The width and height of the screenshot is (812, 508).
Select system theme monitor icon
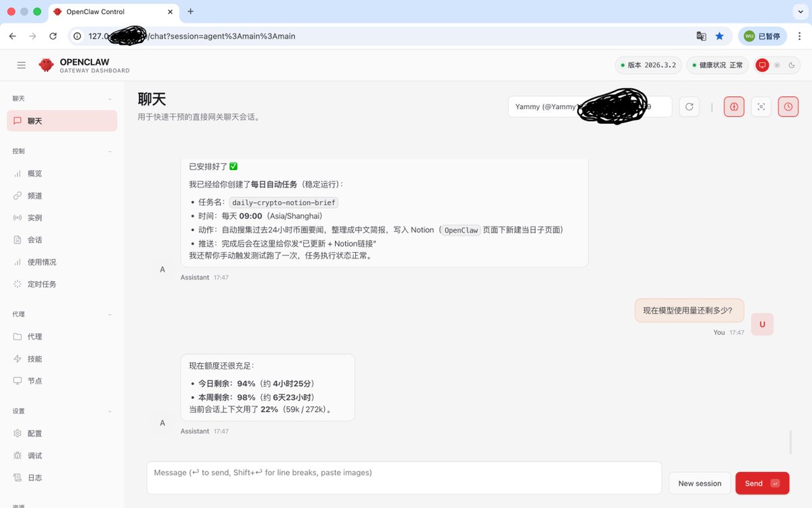[x=762, y=65]
